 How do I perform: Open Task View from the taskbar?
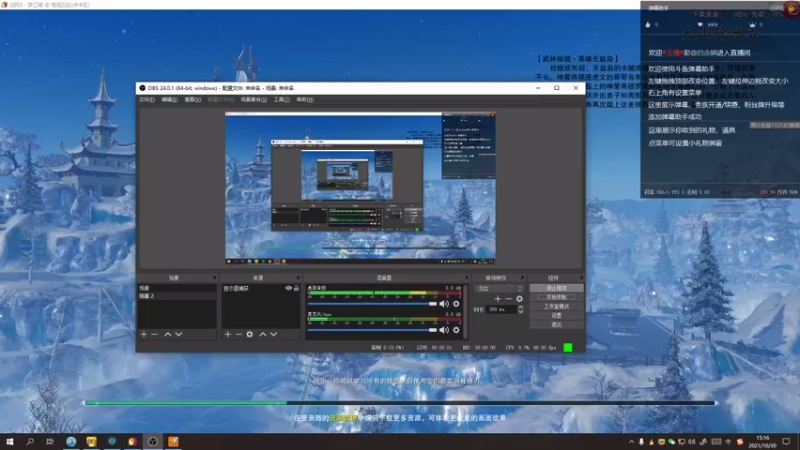point(50,441)
